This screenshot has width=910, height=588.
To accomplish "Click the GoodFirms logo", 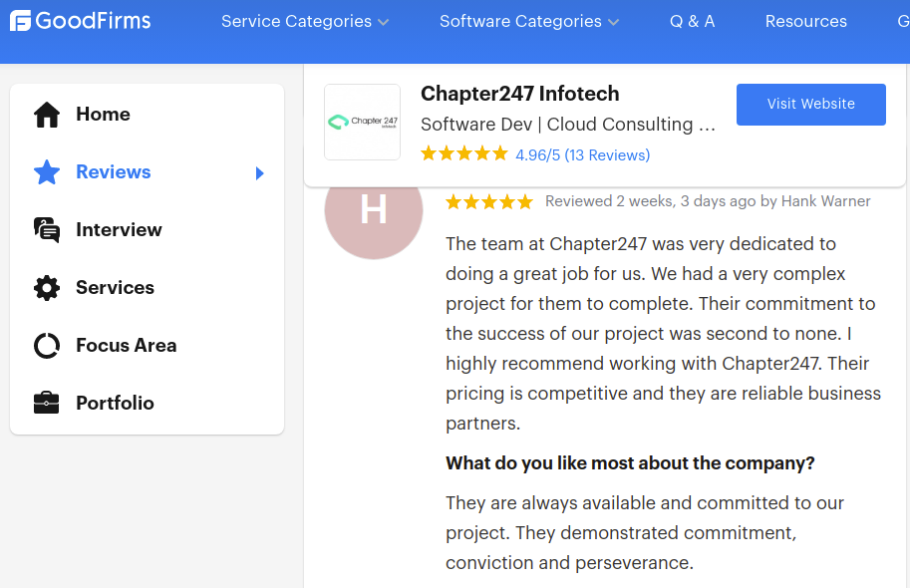I will (80, 20).
